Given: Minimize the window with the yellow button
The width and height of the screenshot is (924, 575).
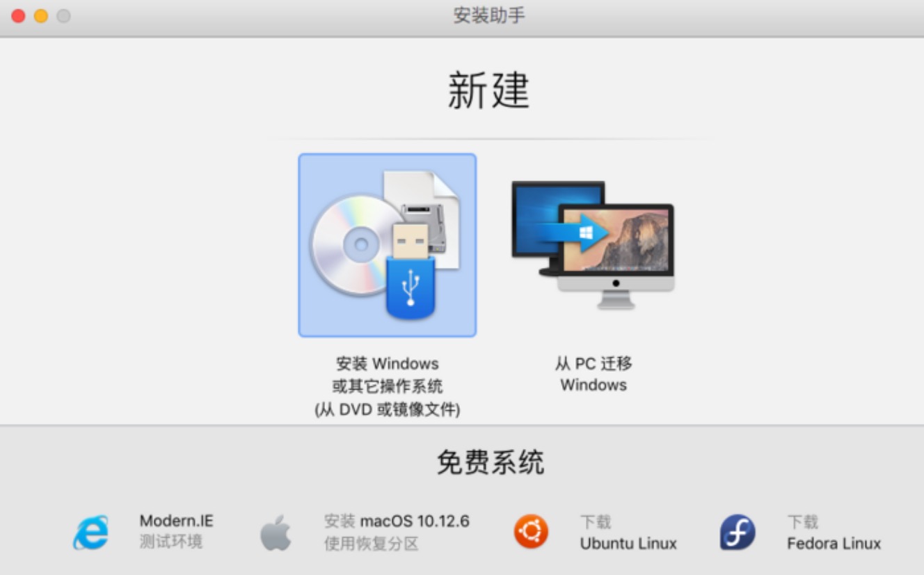Looking at the screenshot, I should (41, 15).
